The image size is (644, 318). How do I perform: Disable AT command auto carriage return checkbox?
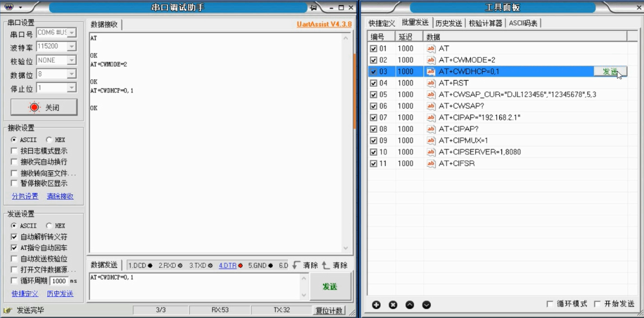point(14,248)
